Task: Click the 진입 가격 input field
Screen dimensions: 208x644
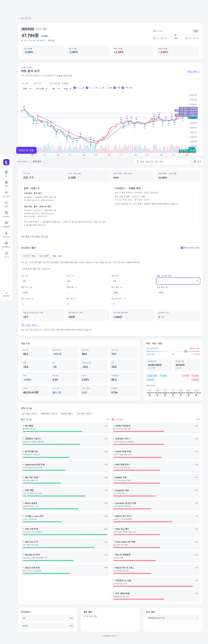Action: 42,281
